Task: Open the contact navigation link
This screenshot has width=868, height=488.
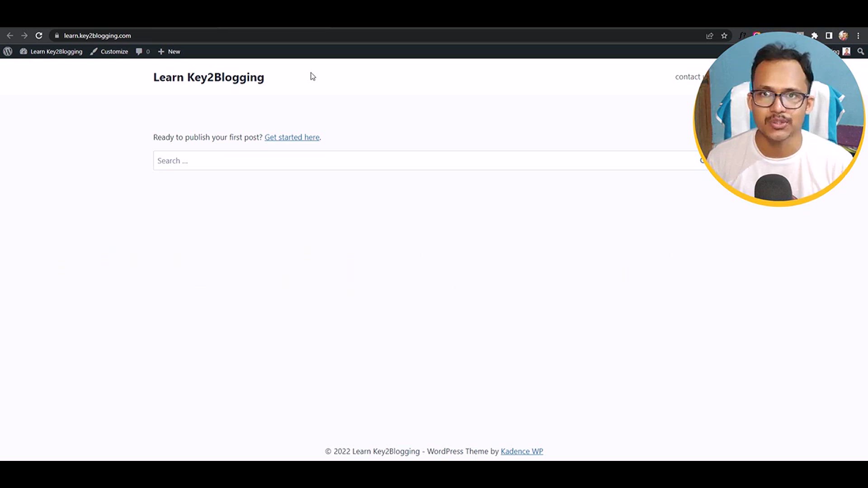Action: pos(687,77)
